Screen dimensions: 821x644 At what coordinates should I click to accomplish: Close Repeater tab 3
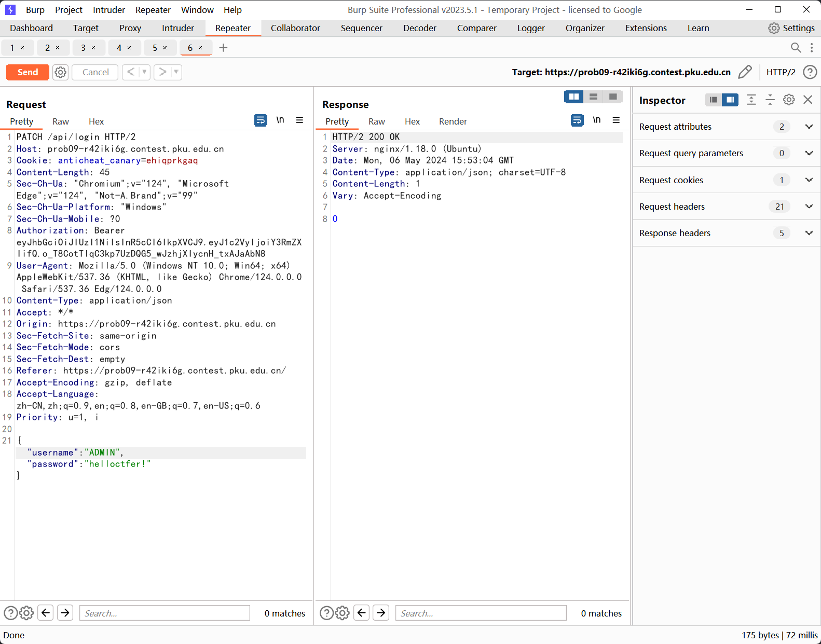point(93,48)
